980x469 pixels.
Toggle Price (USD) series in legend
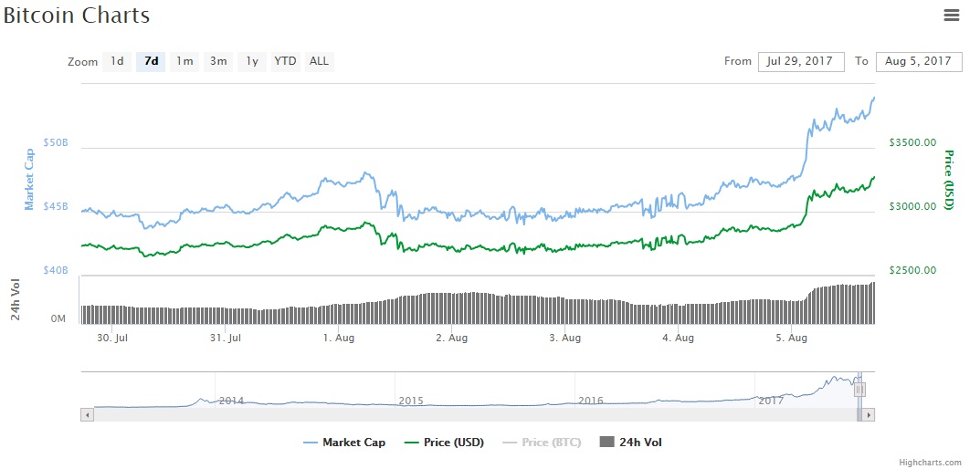click(x=445, y=443)
